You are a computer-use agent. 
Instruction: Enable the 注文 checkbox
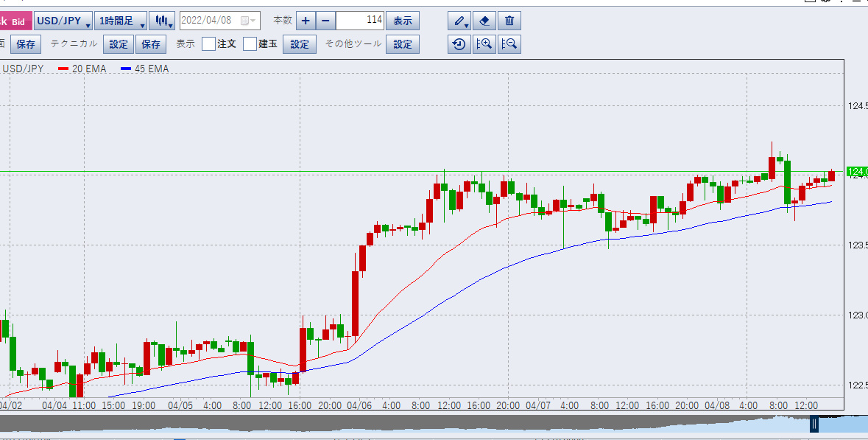[x=208, y=44]
